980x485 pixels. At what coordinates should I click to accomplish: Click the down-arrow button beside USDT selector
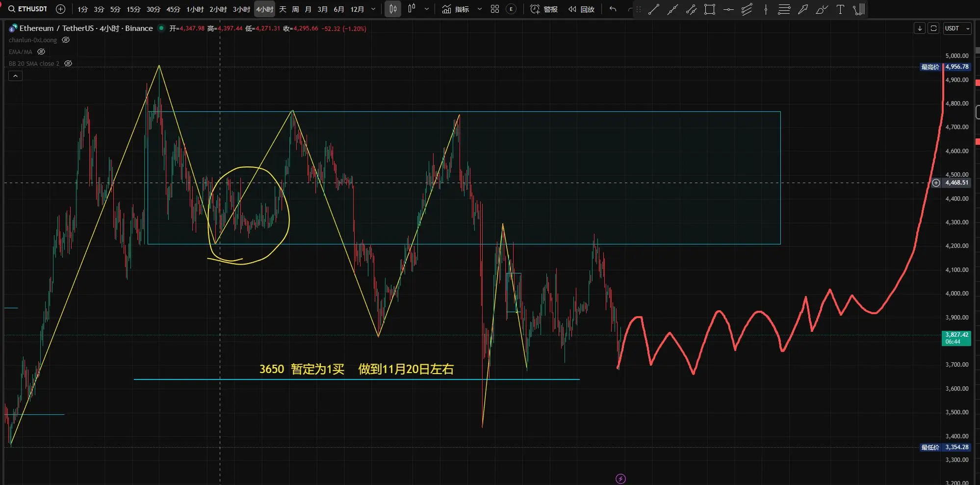click(x=920, y=28)
